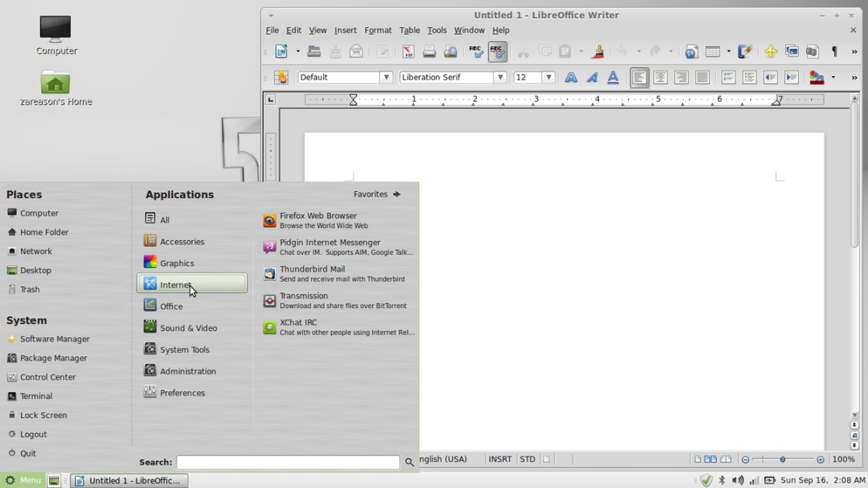Open the Font Name dropdown arrow
Screen dimensions: 868x488
click(500, 78)
